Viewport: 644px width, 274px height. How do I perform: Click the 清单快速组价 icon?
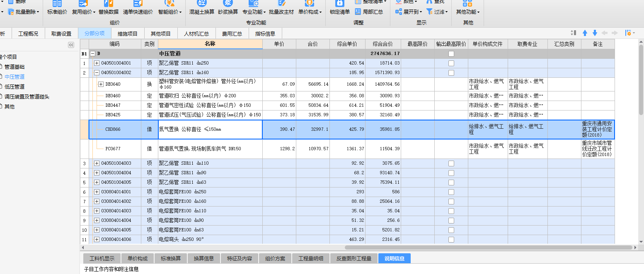pos(138,3)
